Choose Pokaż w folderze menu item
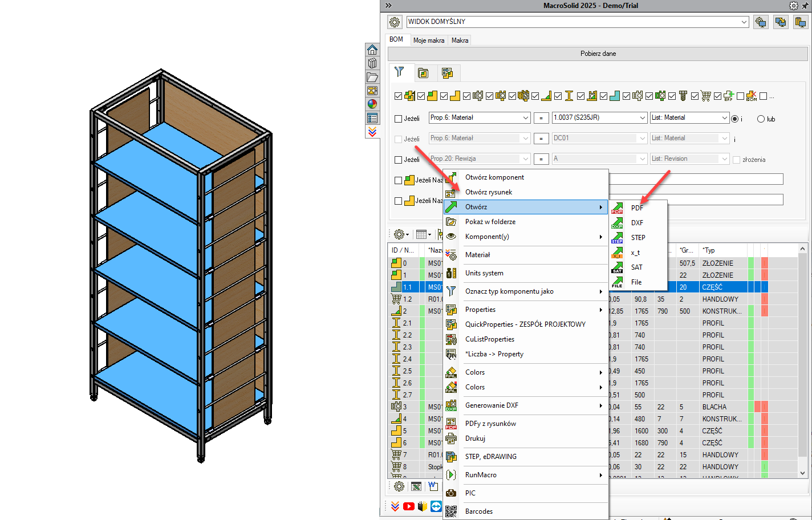The image size is (812, 520). (526, 222)
